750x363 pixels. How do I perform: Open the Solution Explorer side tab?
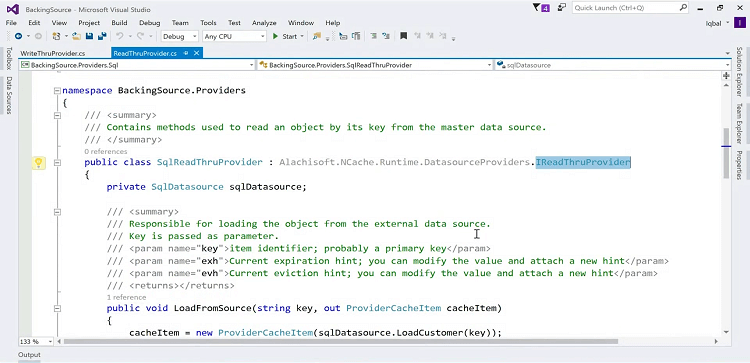[x=739, y=72]
